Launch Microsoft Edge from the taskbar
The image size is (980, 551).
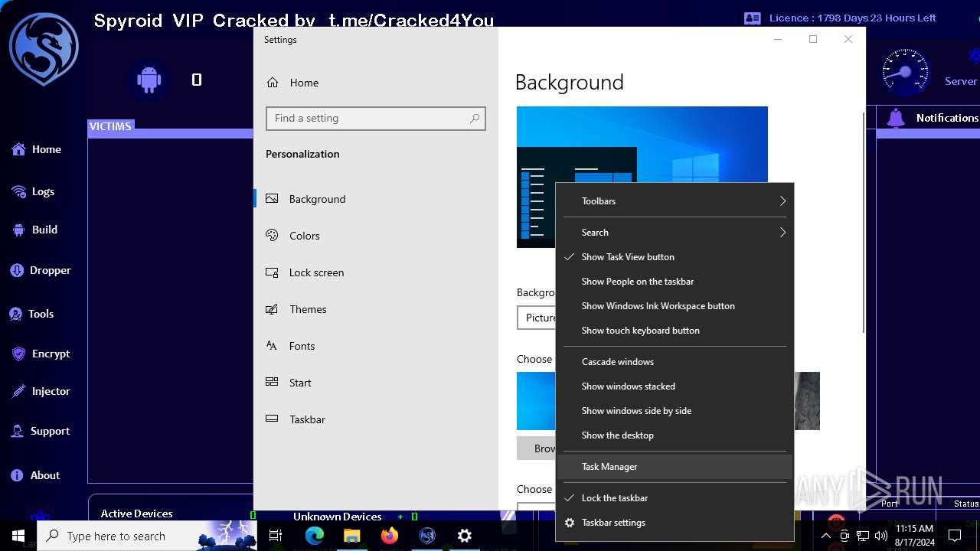point(315,536)
